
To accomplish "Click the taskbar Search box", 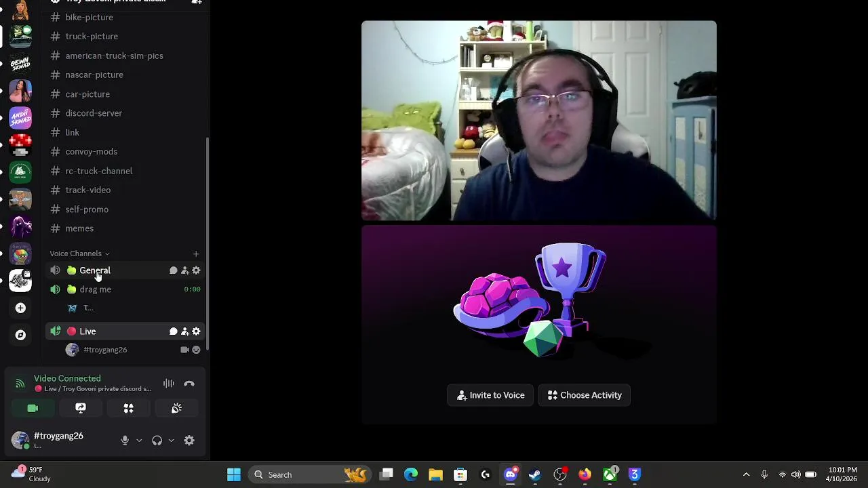I will (309, 474).
